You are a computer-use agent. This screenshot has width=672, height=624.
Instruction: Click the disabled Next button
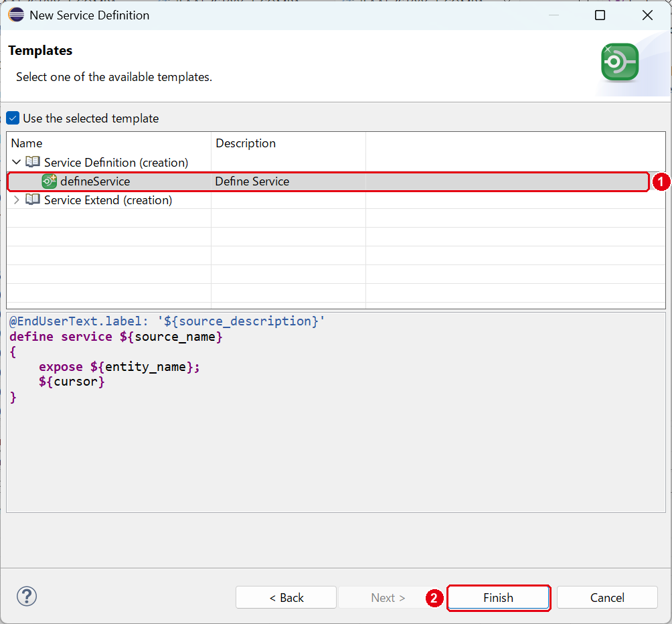tap(388, 597)
